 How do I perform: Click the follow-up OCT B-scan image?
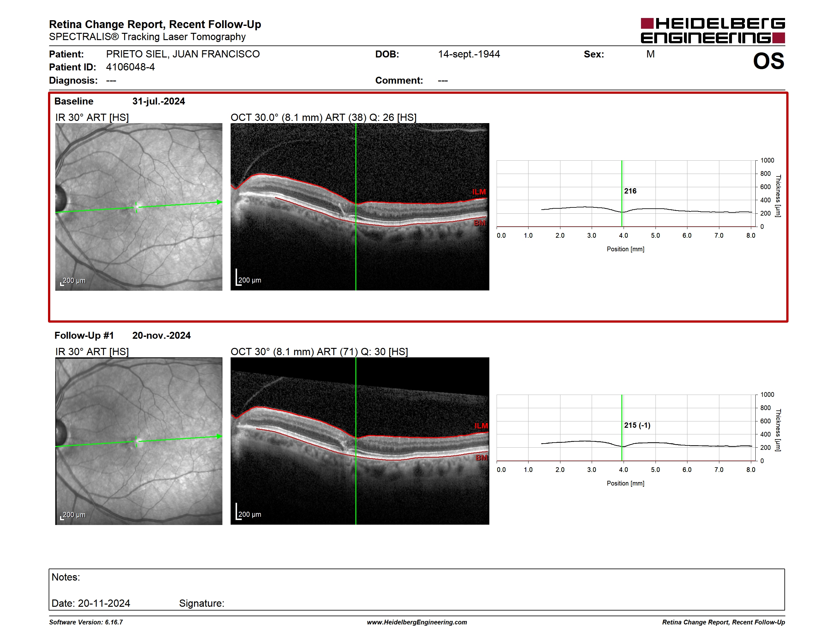(360, 441)
